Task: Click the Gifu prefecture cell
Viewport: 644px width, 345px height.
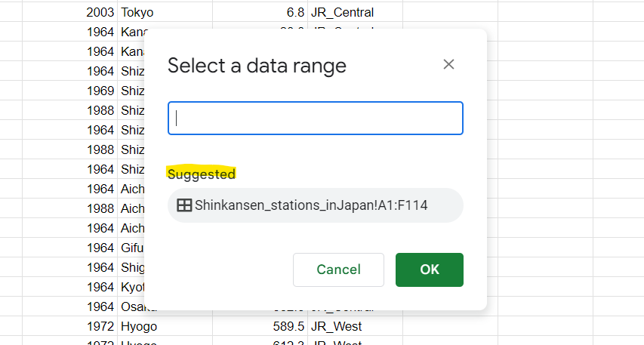Action: pyautogui.click(x=131, y=248)
